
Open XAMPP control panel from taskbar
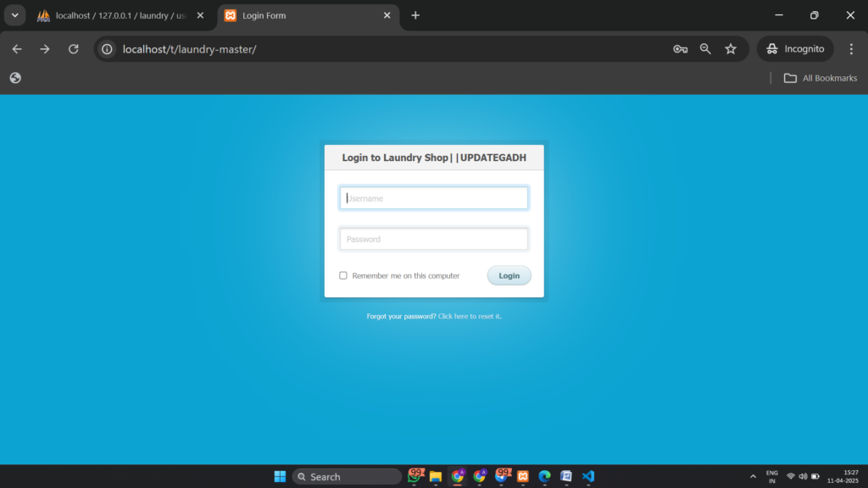522,476
